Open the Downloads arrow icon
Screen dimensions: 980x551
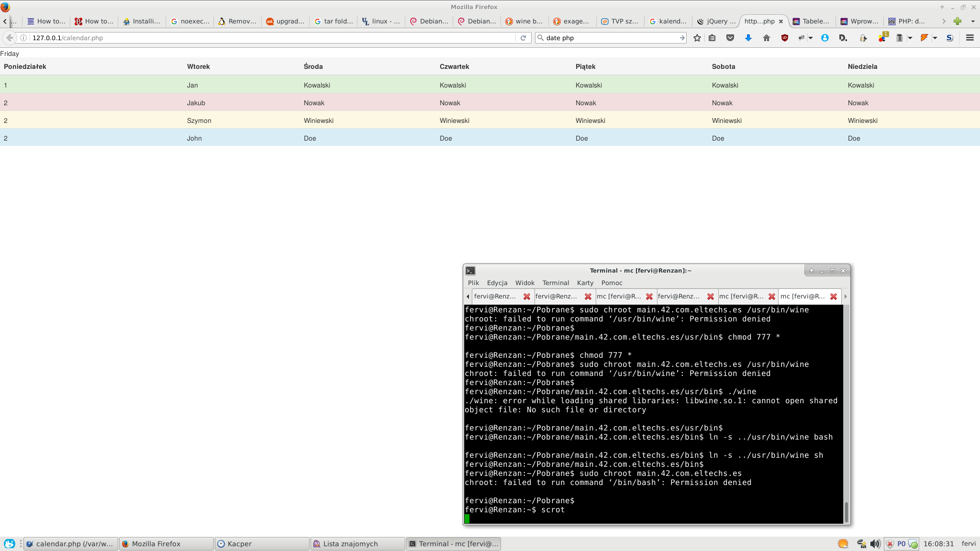748,38
